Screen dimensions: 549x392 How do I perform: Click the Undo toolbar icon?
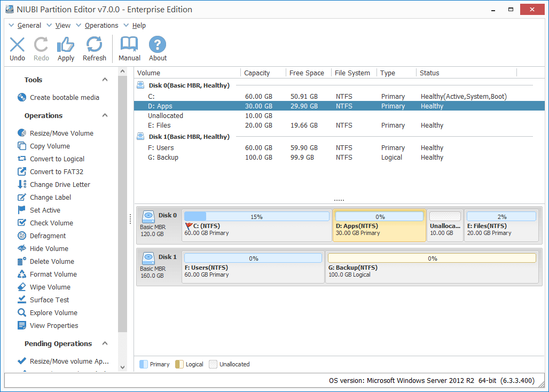coord(17,45)
